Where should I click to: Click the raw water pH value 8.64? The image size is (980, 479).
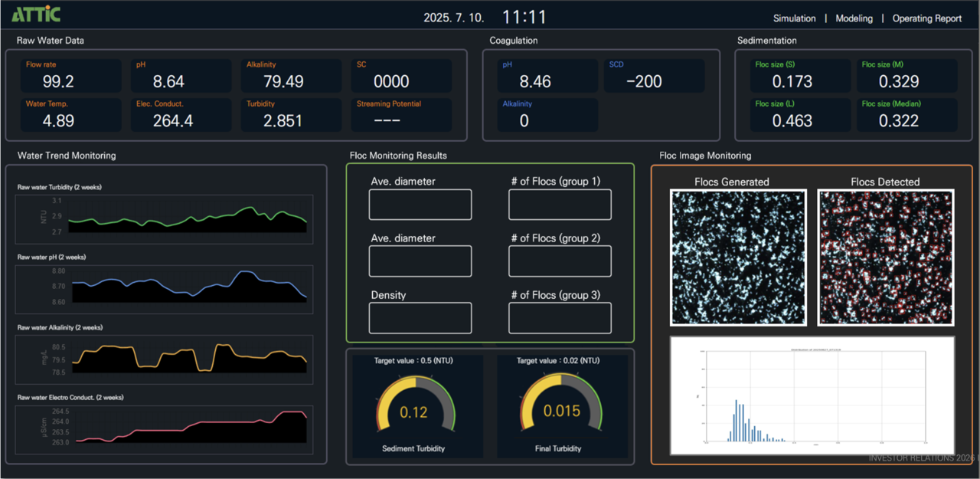pos(168,81)
